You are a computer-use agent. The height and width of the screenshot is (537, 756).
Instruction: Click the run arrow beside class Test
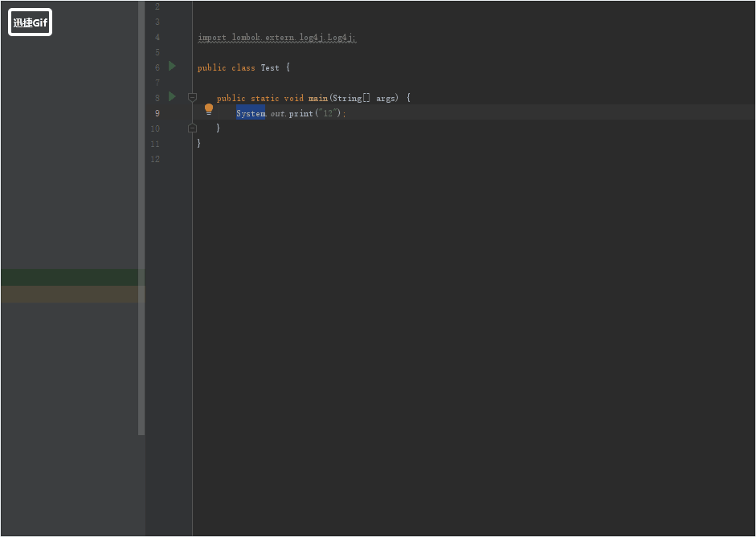click(172, 67)
